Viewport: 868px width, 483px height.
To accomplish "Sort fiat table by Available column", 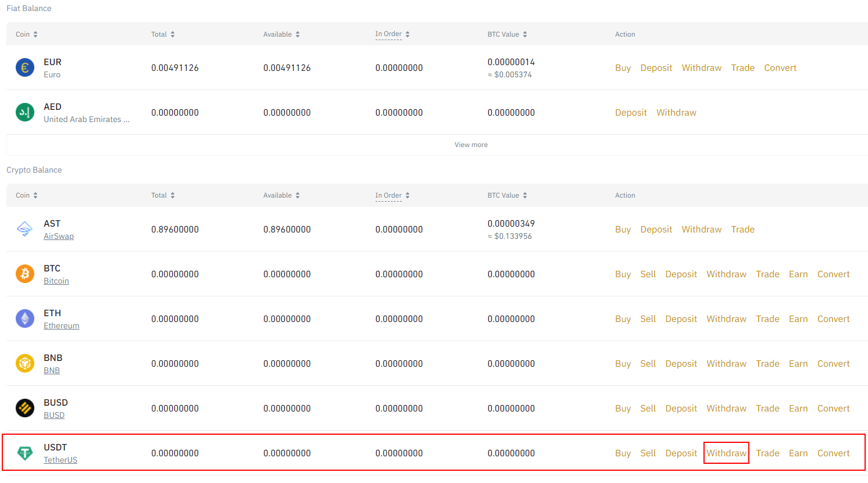I will pos(281,34).
